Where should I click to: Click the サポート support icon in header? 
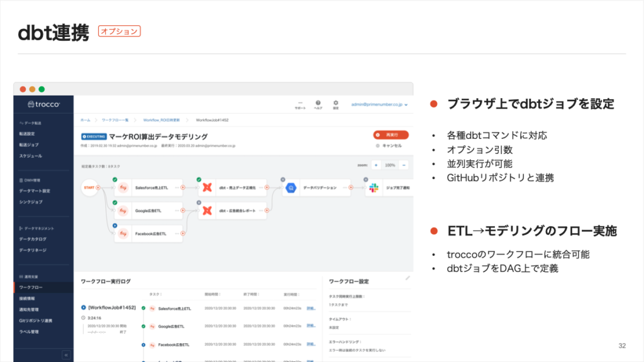click(x=300, y=103)
